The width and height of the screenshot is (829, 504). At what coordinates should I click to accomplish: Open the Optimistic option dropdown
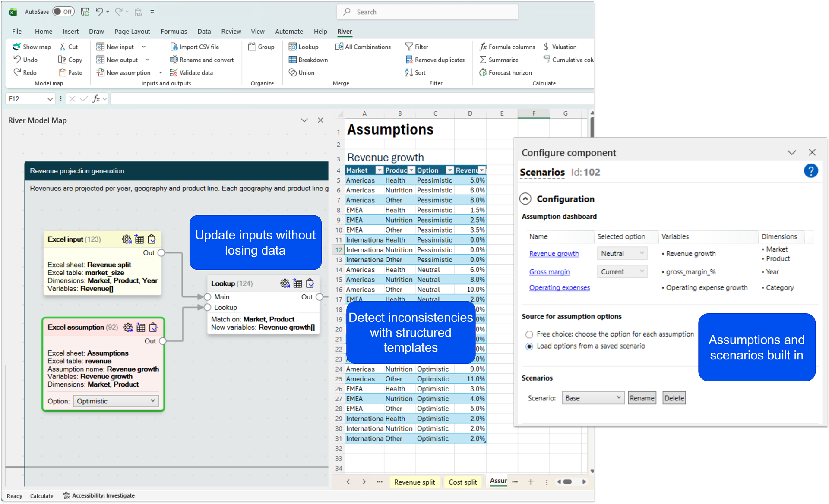coord(116,401)
